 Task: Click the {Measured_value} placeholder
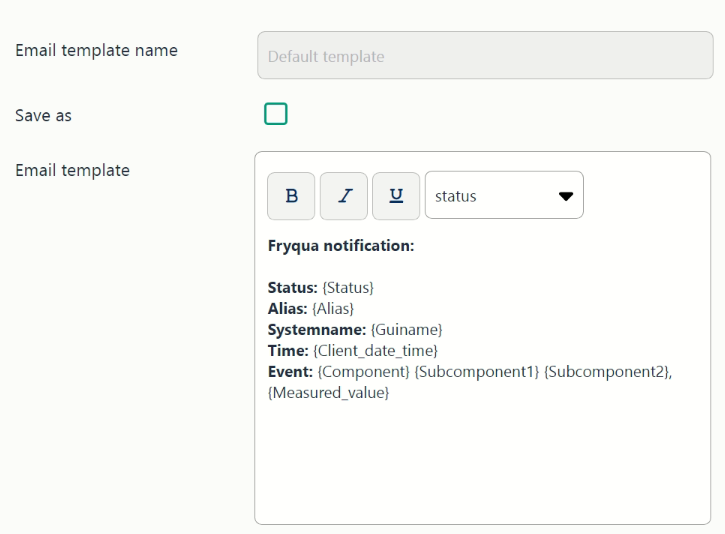(x=328, y=393)
